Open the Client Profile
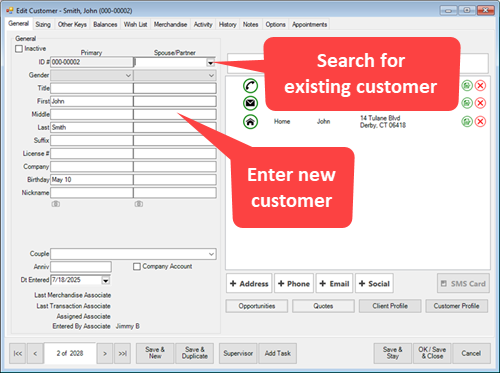This screenshot has width=500, height=374. click(x=390, y=306)
